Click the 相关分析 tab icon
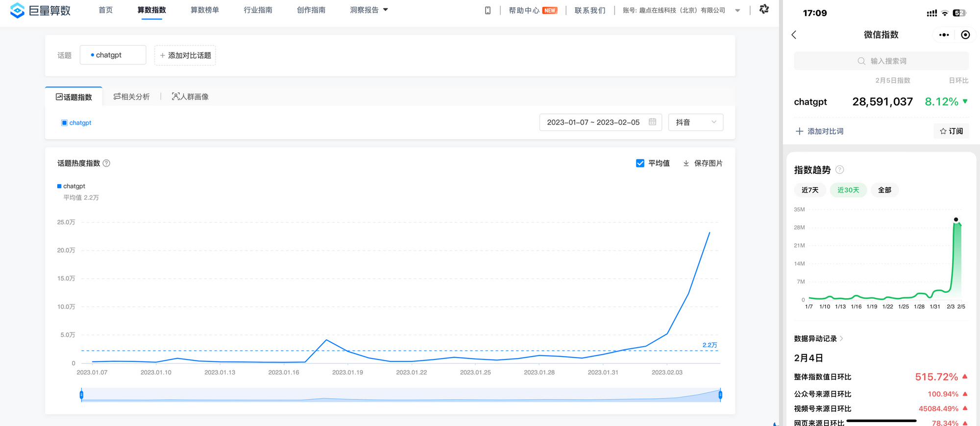This screenshot has height=426, width=980. 117,96
